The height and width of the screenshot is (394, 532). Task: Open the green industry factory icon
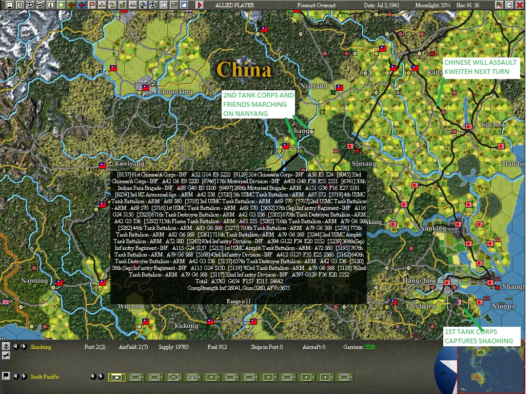click(123, 5)
